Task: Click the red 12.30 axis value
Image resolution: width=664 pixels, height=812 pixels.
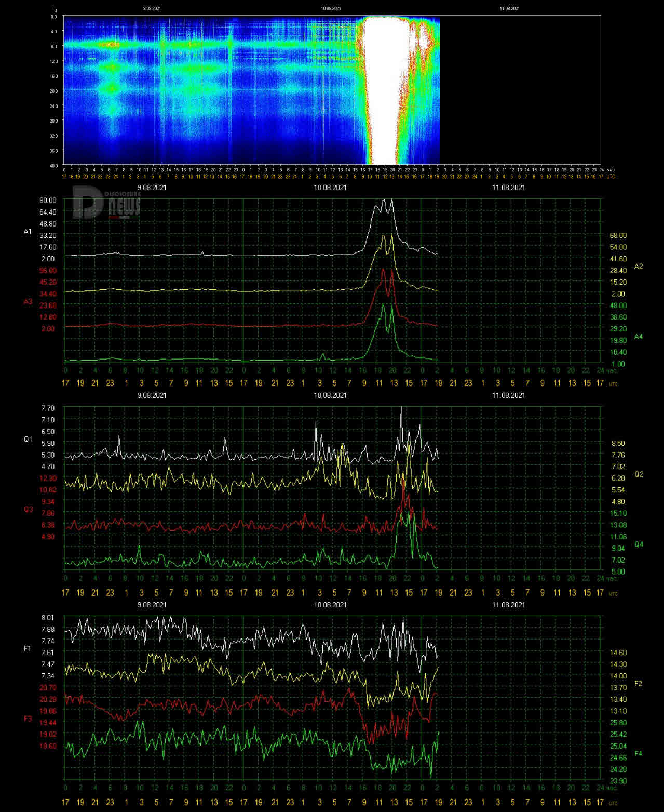Action: click(x=48, y=478)
